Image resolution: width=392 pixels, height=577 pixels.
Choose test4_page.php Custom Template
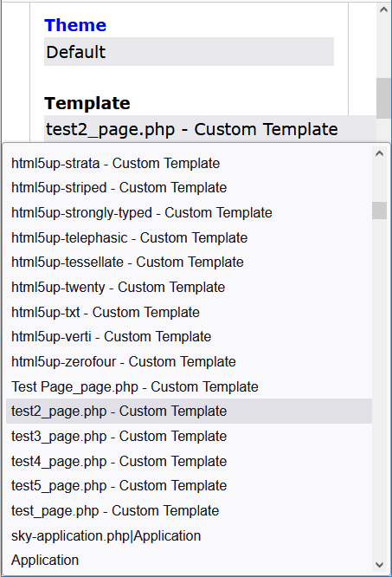point(189,461)
